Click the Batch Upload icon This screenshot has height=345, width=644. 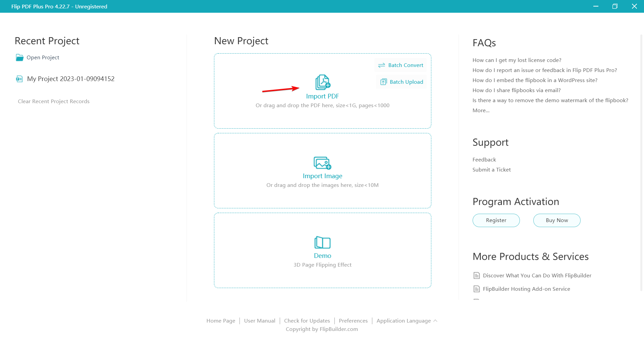pos(383,82)
